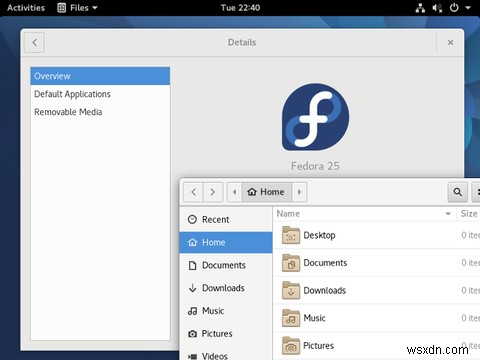Click left path bar scroll arrow
480x360 pixels.
235,192
